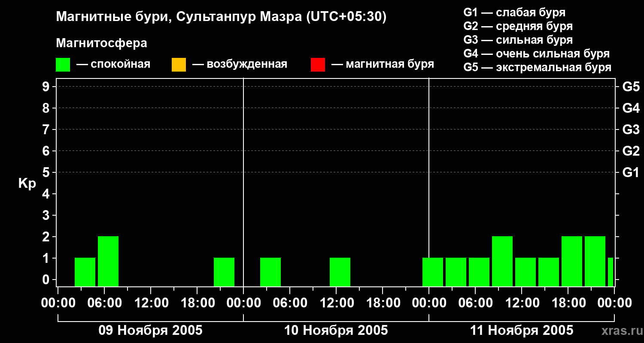Click the green 'спокойная' legend swatch
This screenshot has height=343, width=644.
[63, 65]
